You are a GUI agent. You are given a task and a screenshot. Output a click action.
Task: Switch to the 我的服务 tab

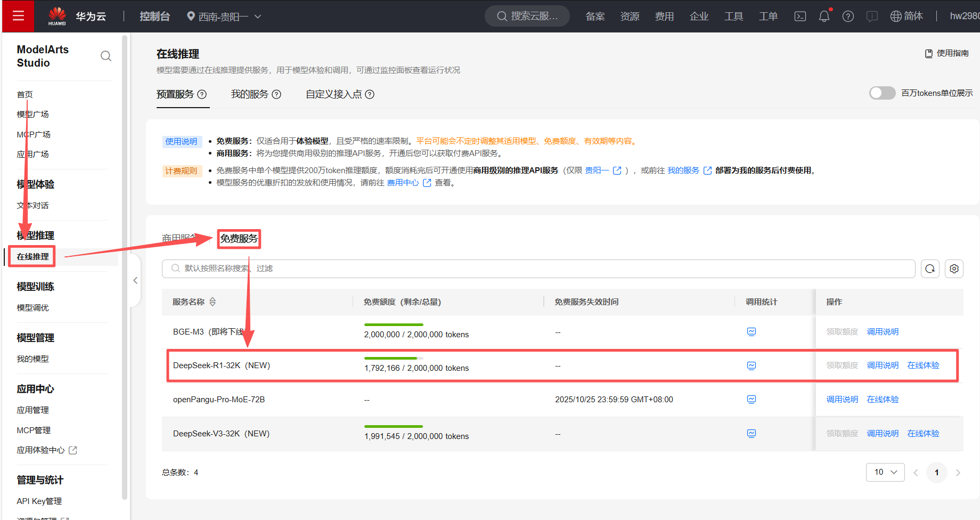pos(250,94)
